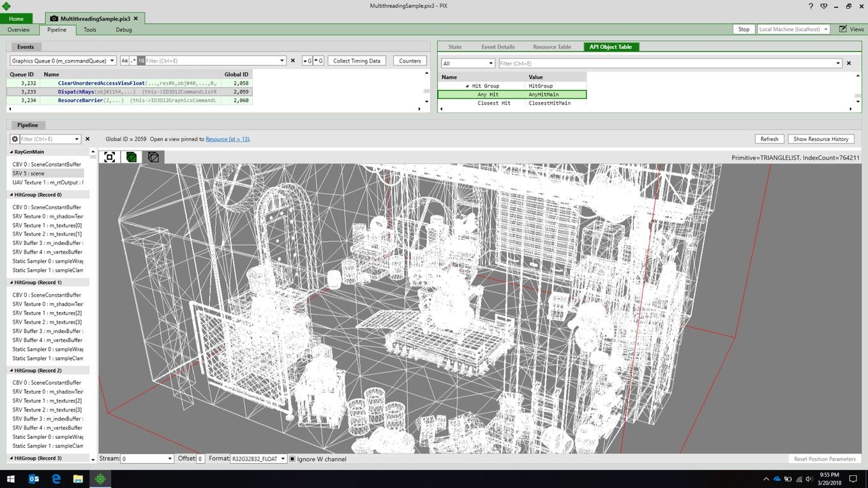Toggle the Ignore W channel checkbox
868x488 pixels.
[292, 459]
